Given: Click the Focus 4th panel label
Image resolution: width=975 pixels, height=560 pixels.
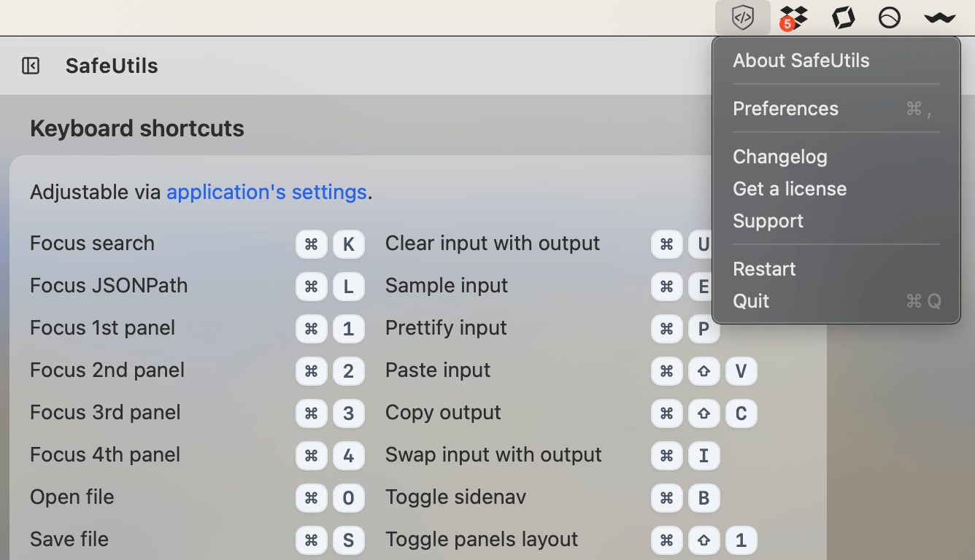Looking at the screenshot, I should (105, 455).
